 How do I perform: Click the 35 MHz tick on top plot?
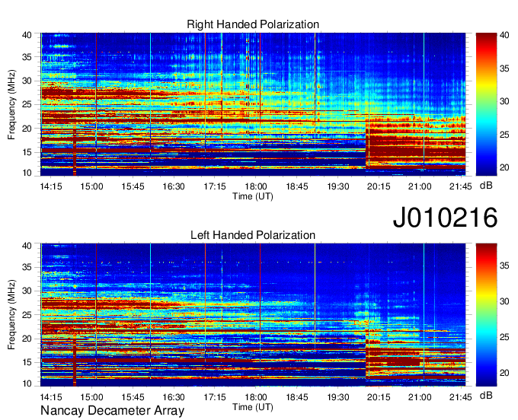coord(27,57)
